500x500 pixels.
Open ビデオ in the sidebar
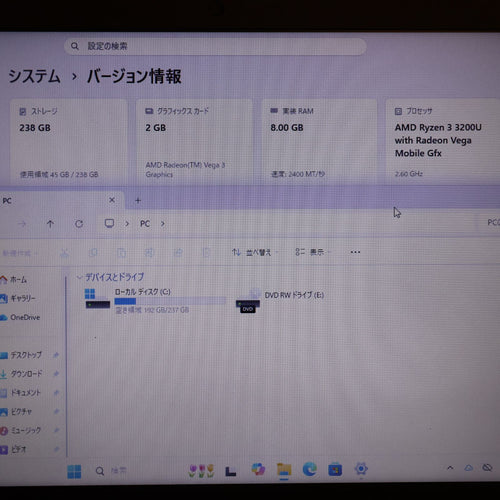(13, 450)
